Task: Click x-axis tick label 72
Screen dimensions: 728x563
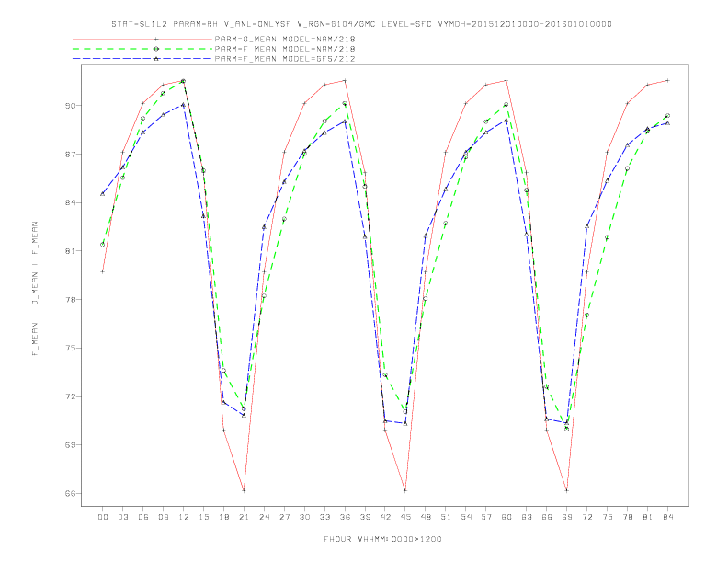Action: tap(586, 517)
